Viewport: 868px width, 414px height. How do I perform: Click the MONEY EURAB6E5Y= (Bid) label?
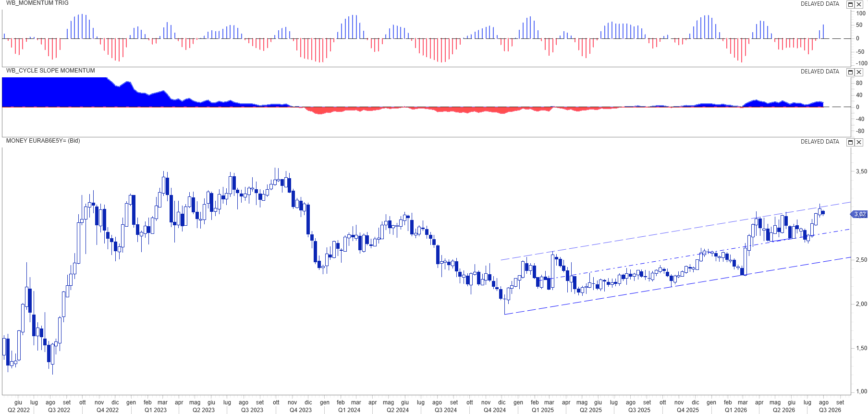point(43,141)
